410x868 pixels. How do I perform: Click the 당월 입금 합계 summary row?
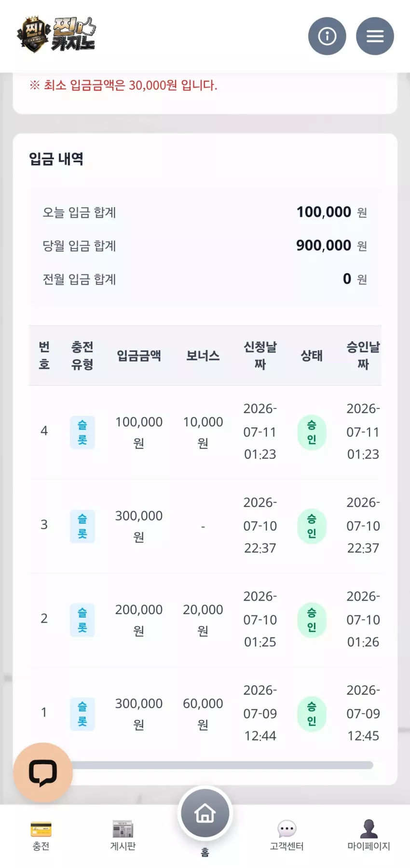tap(205, 246)
